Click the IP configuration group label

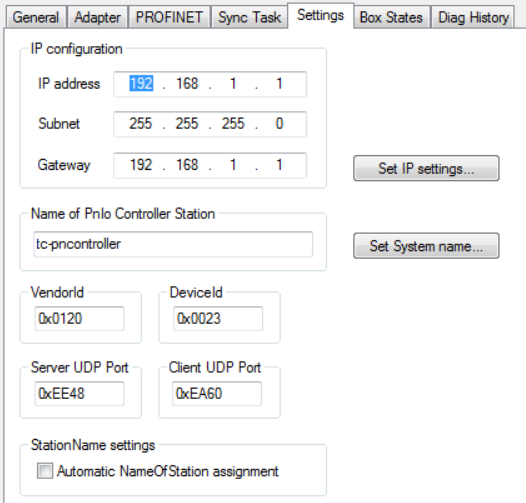[x=76, y=49]
